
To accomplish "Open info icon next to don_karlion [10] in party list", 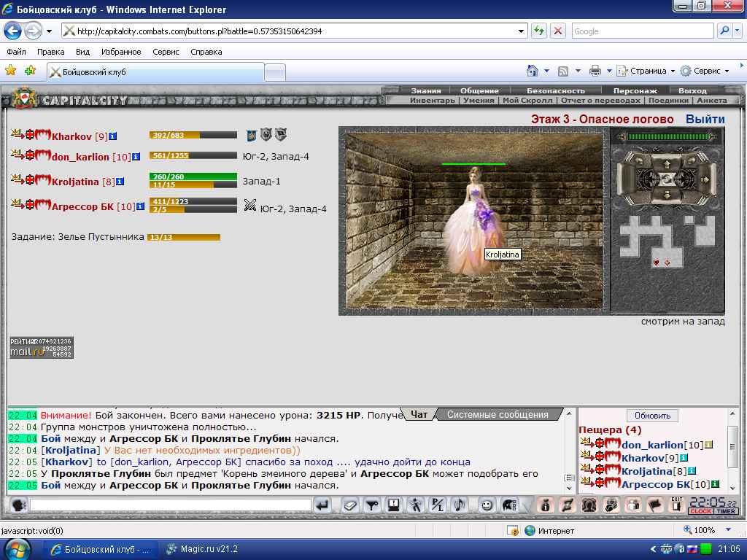I will 136,157.
